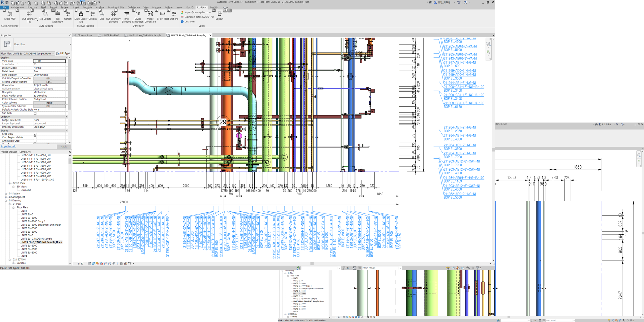Viewport: 644px width, 322px height.
Task: Click the selection Filter funnel icon
Action: coord(477,268)
